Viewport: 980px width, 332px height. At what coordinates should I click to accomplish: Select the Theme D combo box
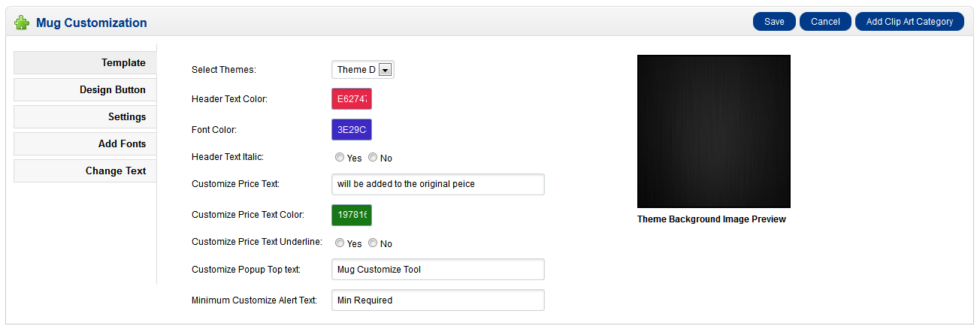(x=363, y=70)
